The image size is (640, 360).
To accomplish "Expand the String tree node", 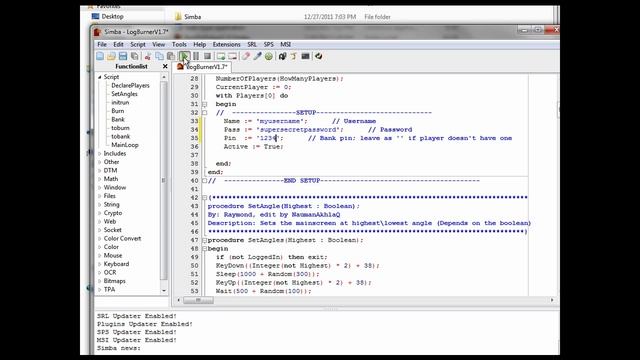I will [100, 204].
